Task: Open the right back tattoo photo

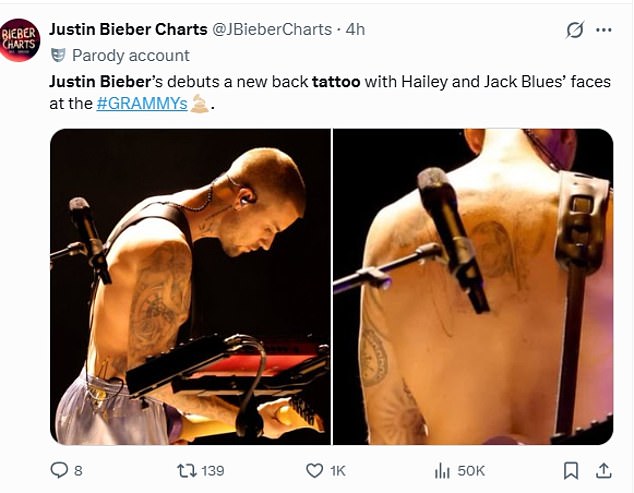Action: pos(472,287)
